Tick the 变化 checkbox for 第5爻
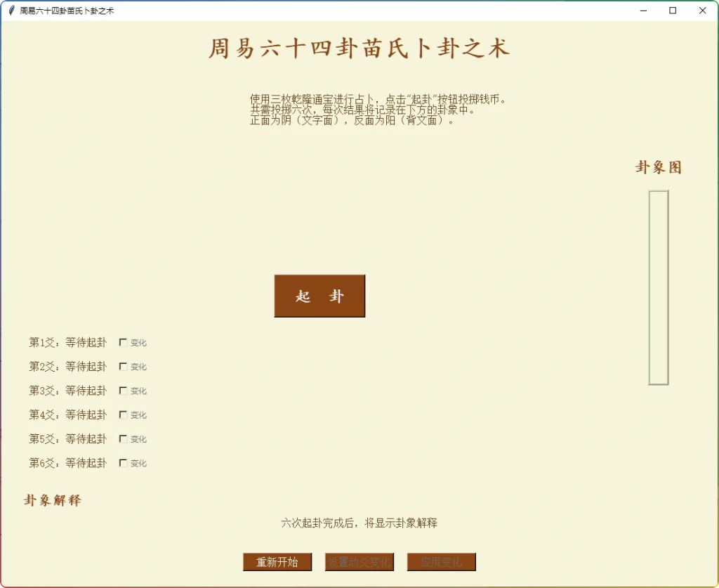Screen dimensions: 719x588 124,438
